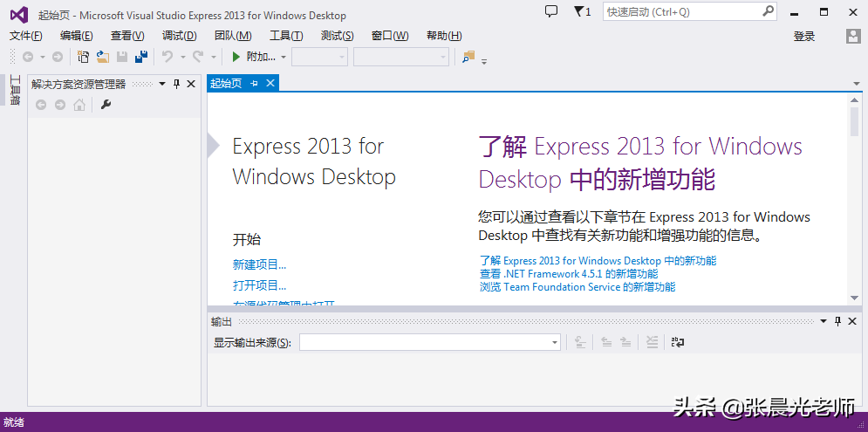868x432 pixels.
Task: Open the solution configurations combo box
Action: pos(319,57)
